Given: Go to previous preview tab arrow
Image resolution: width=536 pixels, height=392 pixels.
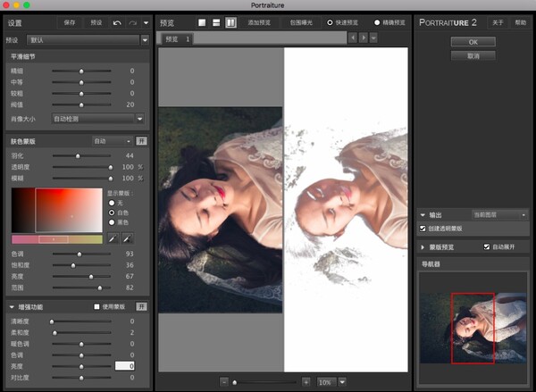Looking at the screenshot, I should (353, 38).
